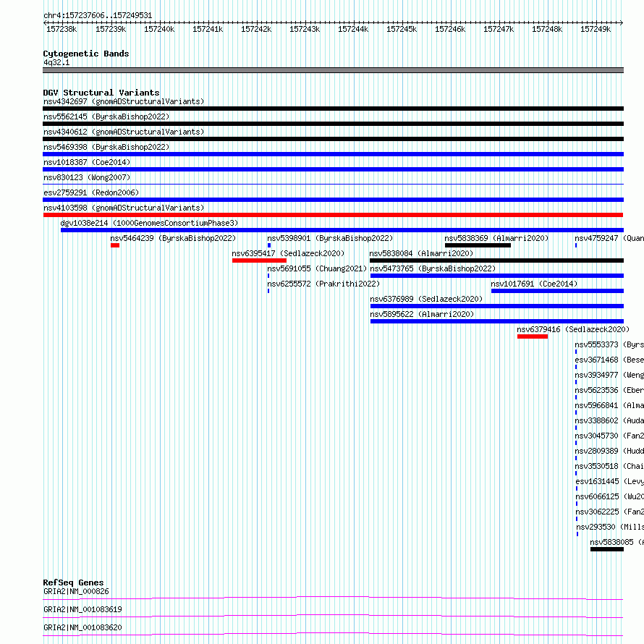Click the nsv4342697 gnomADStructuralVariants label
644x644 pixels.
pos(124,101)
